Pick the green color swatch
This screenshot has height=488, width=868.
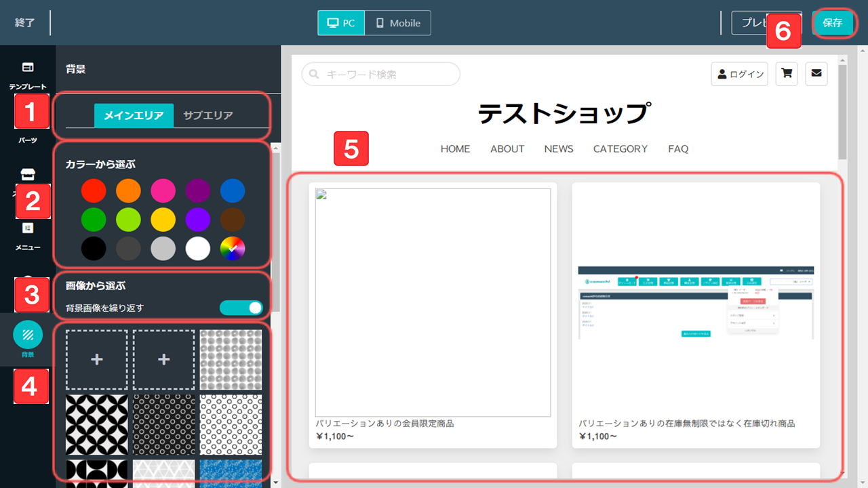click(94, 220)
